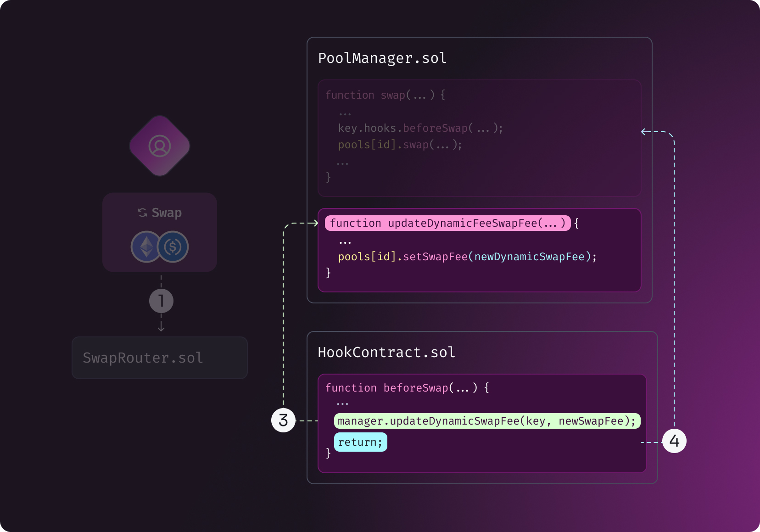Click the down arrow above SwapRouter.sol

click(161, 328)
